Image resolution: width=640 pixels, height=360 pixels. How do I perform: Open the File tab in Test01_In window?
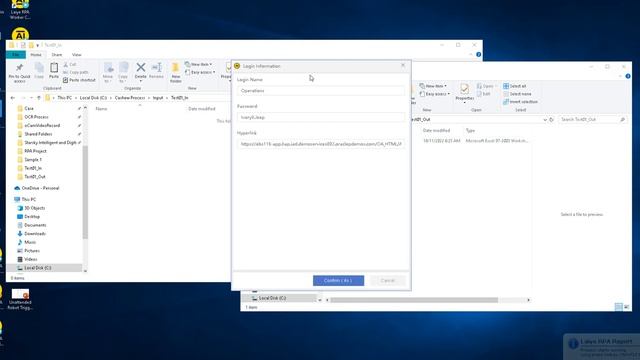click(16, 55)
